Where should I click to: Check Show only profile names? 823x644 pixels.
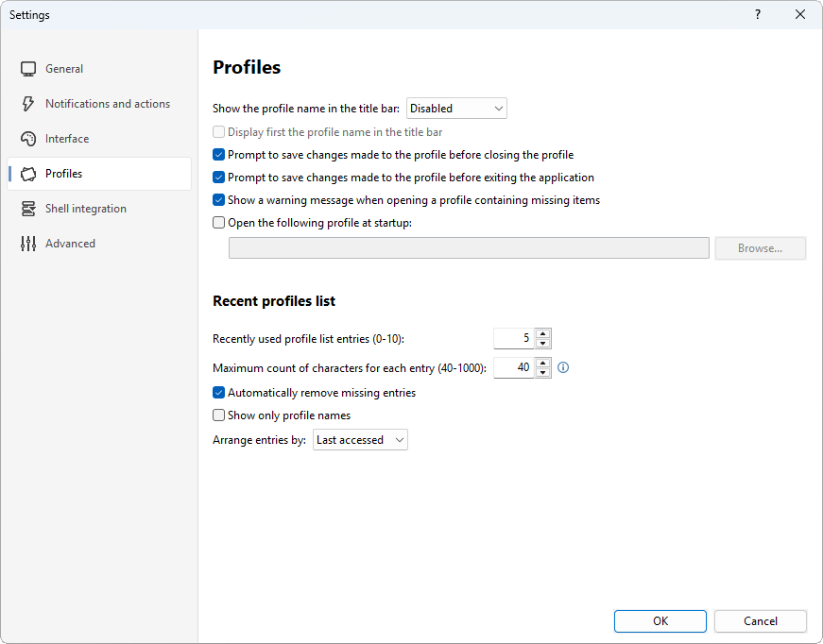pos(219,415)
